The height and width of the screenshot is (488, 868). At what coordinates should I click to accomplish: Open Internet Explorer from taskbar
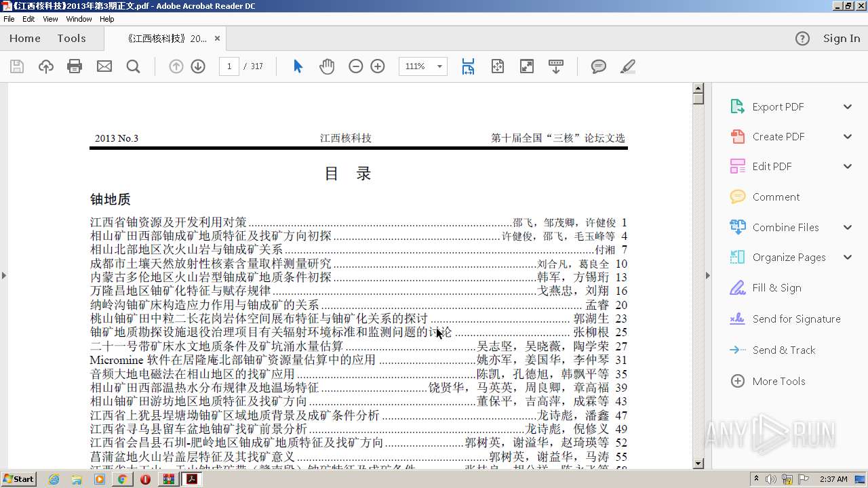[54, 479]
